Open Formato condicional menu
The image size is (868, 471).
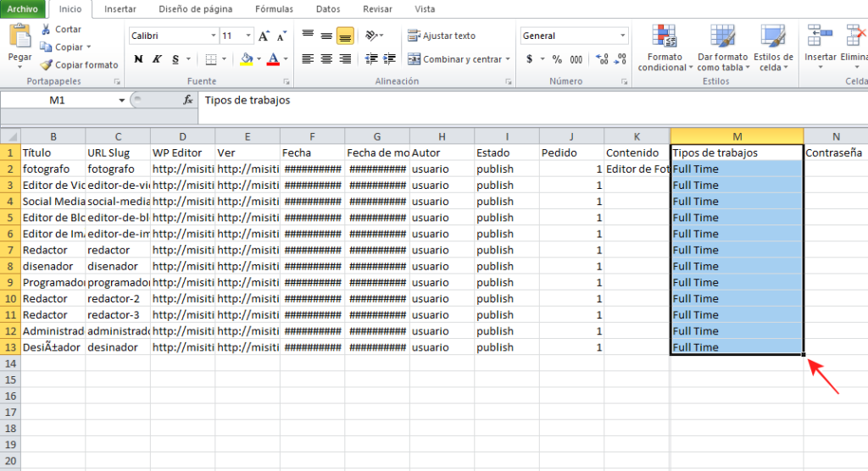665,48
